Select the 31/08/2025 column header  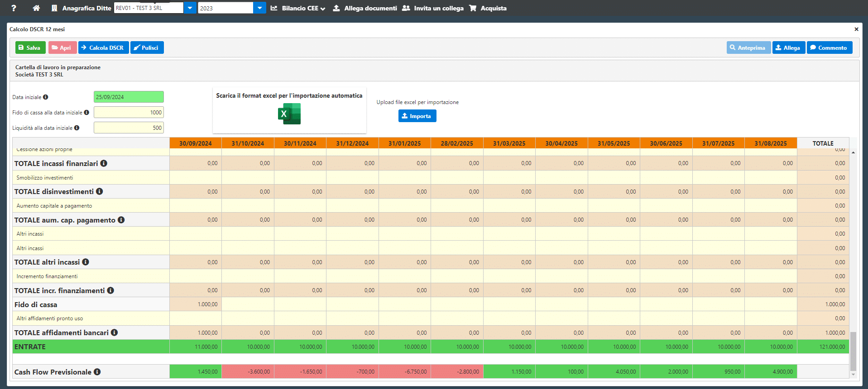[771, 143]
